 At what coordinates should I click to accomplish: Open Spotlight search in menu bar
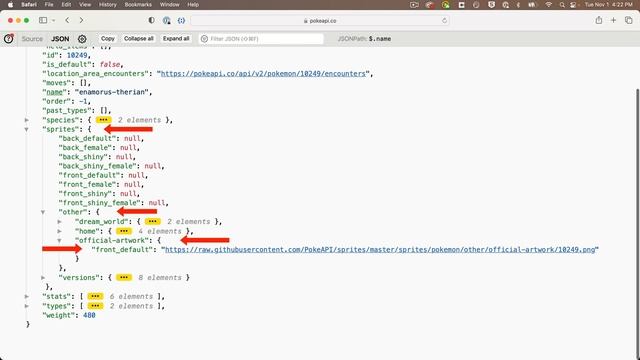(x=562, y=4)
